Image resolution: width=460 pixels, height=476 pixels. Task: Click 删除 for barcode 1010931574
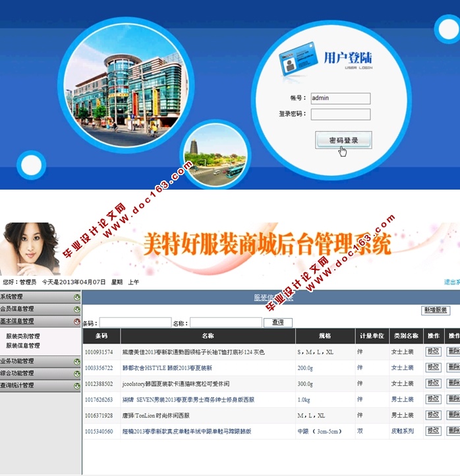pos(453,352)
